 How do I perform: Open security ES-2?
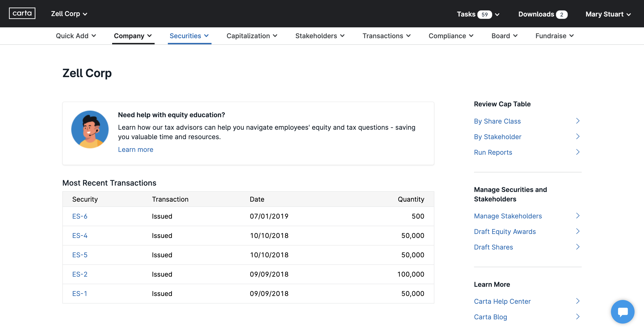coord(80,274)
